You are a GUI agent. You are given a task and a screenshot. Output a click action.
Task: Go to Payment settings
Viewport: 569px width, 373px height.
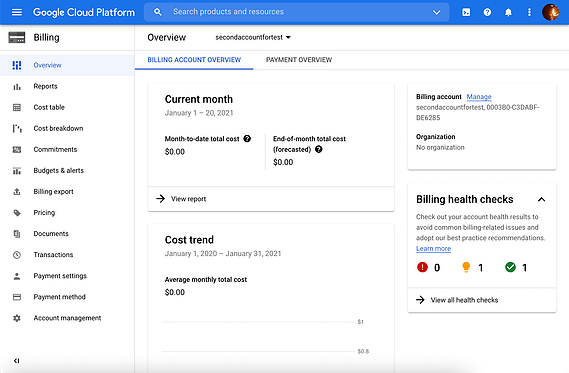click(x=67, y=276)
